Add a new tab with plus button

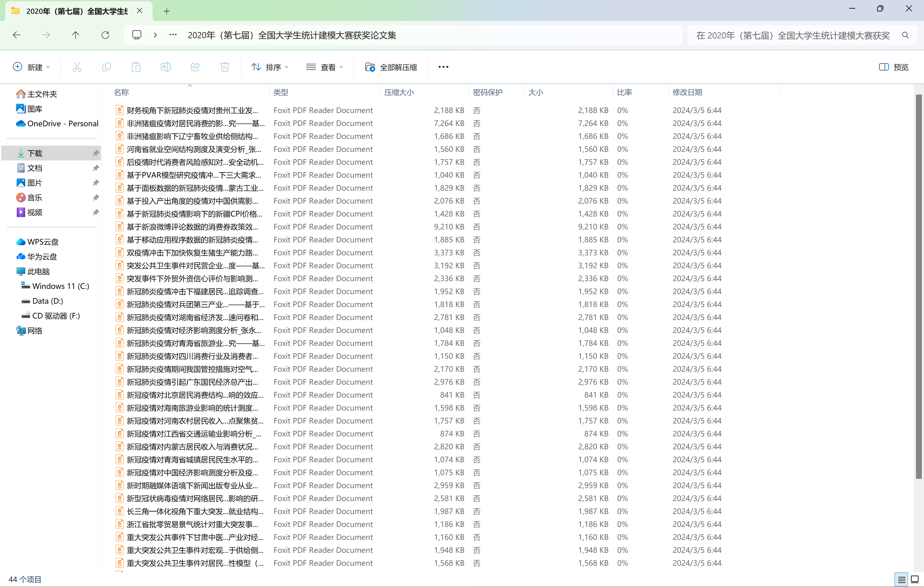point(167,11)
